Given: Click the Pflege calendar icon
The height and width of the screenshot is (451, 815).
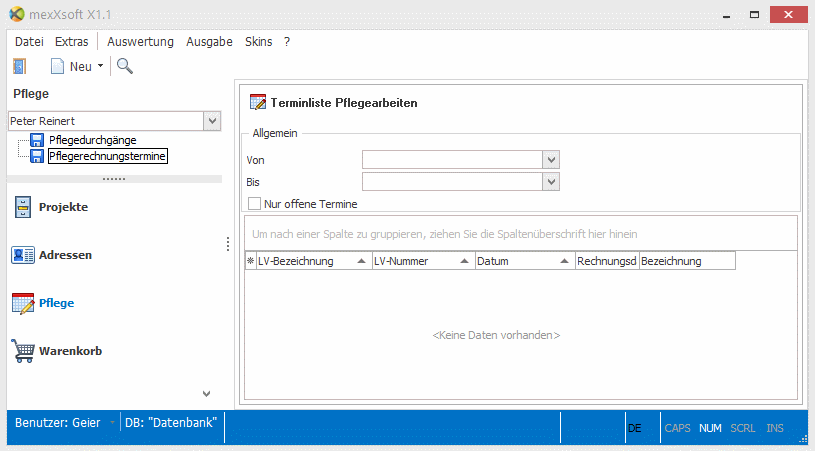Looking at the screenshot, I should pos(23,303).
